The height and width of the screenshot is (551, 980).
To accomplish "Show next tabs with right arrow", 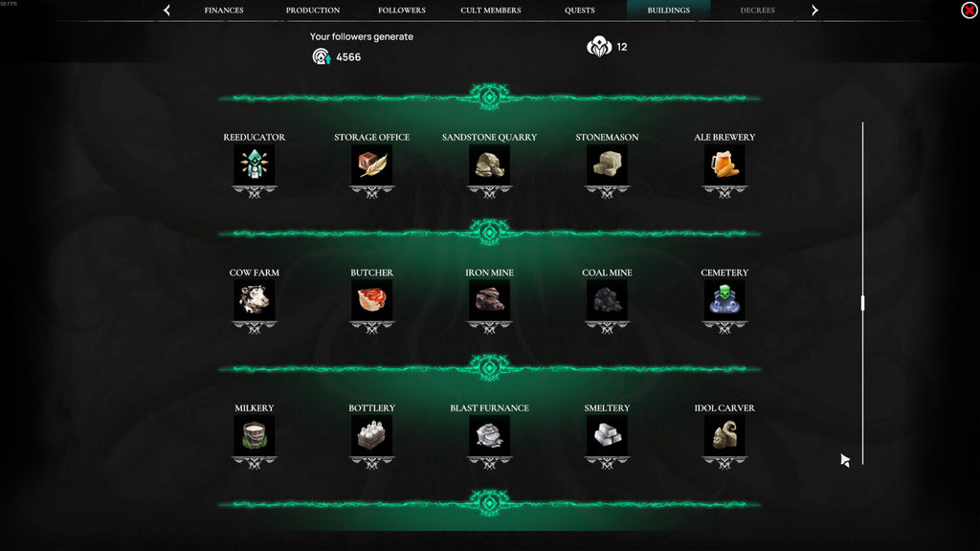I will coord(814,10).
